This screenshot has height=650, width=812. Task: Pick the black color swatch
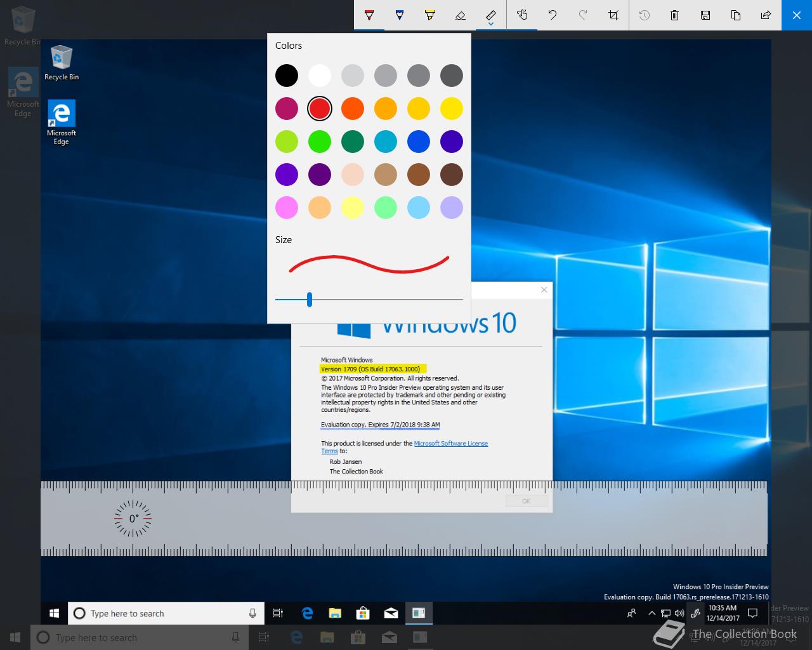[x=287, y=76]
